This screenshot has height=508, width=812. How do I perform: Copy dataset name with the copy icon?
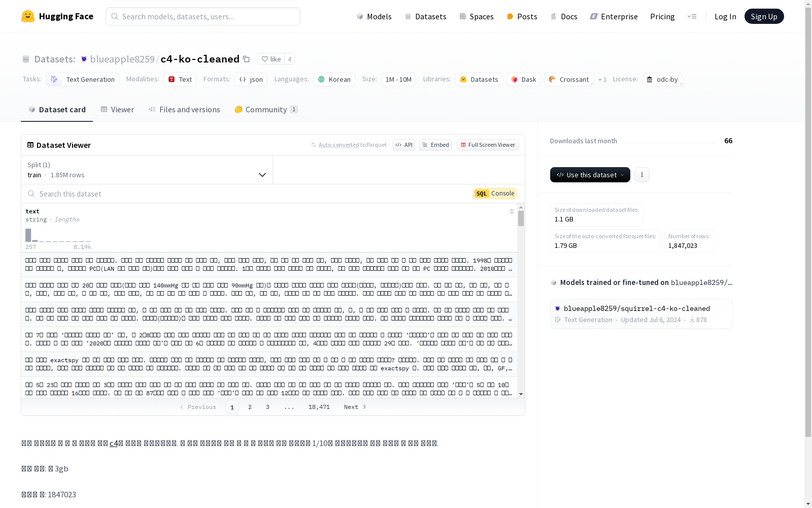click(246, 59)
